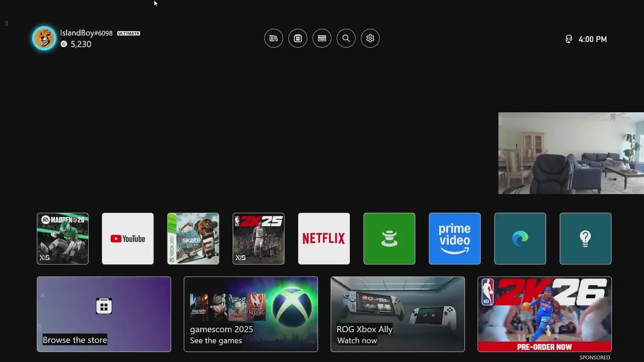Open the NBA 2K26 pre-order ad
The width and height of the screenshot is (644, 362).
click(544, 314)
